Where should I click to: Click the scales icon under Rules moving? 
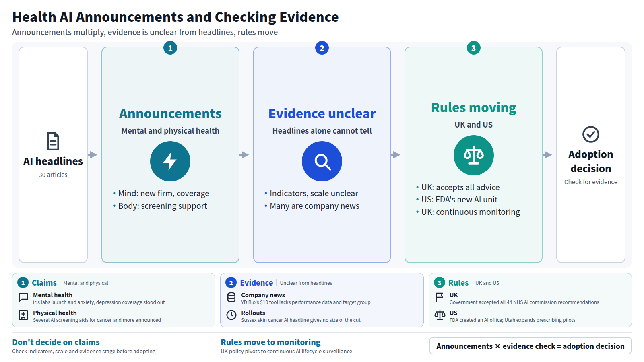(474, 155)
